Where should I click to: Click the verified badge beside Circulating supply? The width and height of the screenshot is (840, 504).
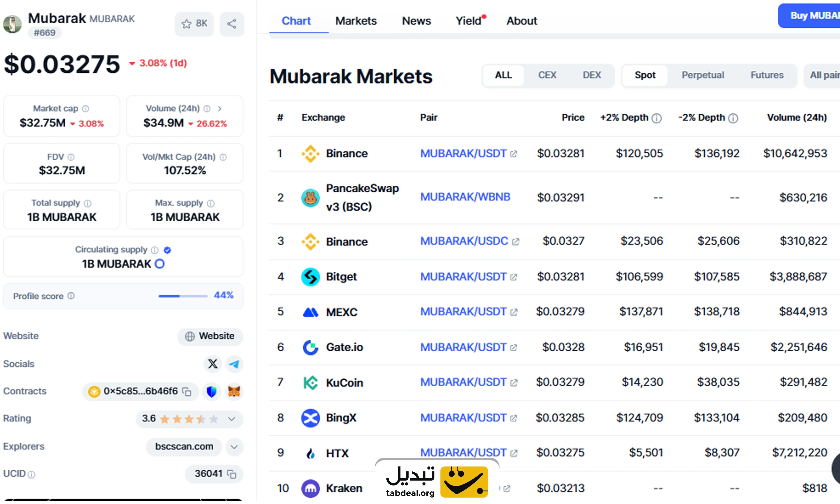click(x=167, y=250)
